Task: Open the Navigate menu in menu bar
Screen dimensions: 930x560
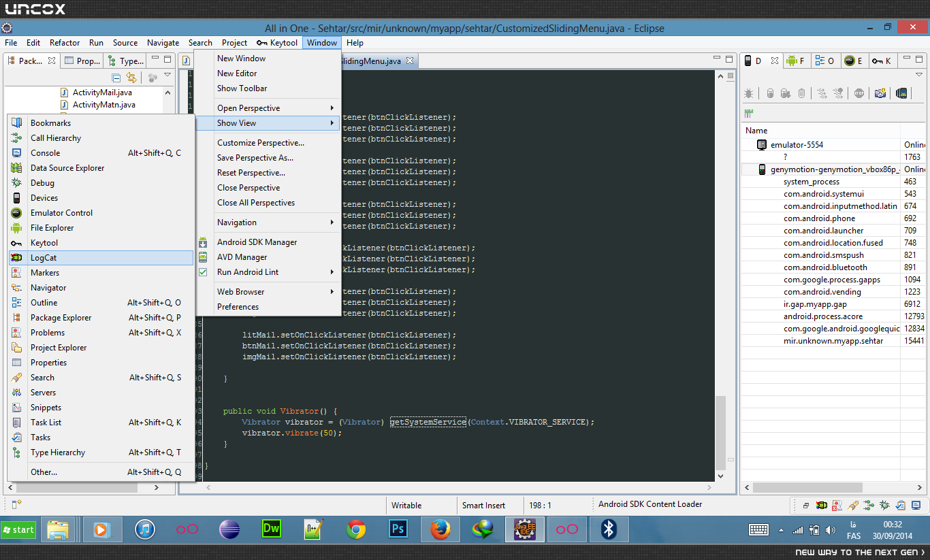Action: [163, 43]
